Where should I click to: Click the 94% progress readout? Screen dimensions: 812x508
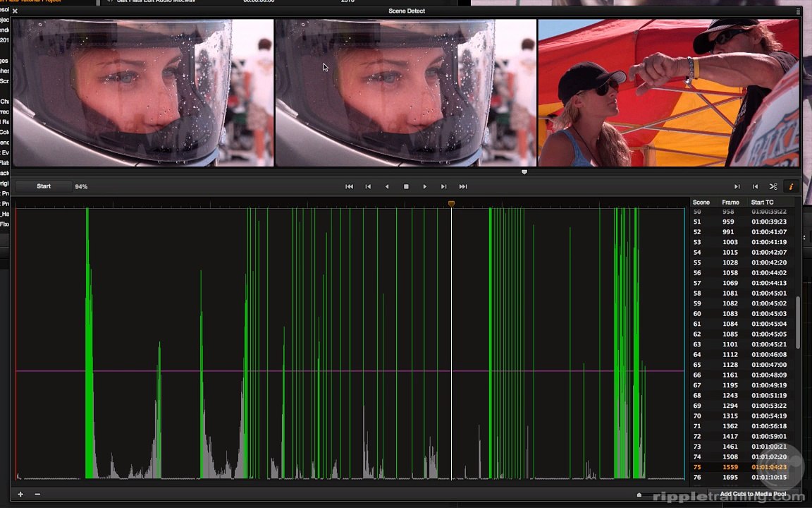click(81, 186)
